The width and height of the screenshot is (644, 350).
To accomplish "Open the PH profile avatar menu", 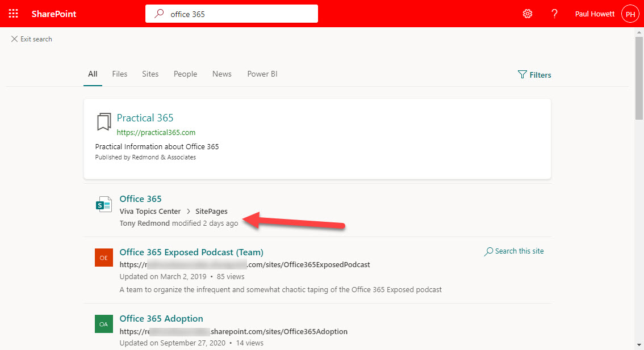I will click(630, 13).
